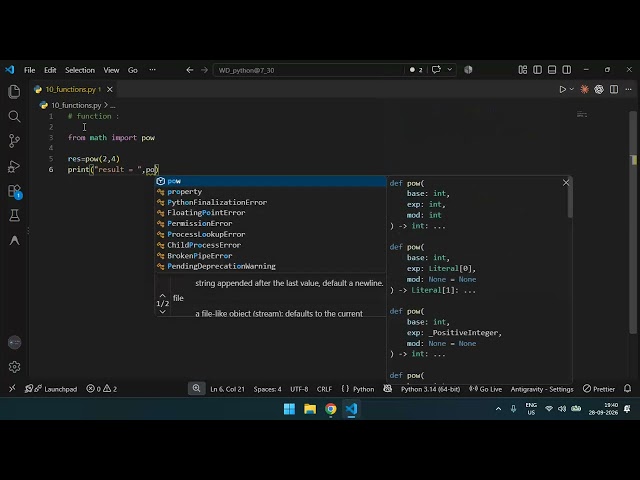640x480 pixels.
Task: Open the View menu
Action: coord(111,70)
